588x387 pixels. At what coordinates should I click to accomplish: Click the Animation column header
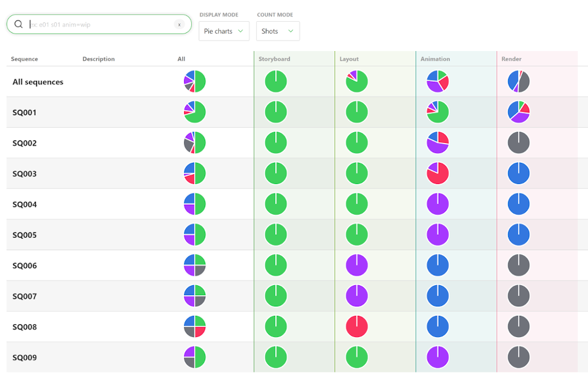pos(435,59)
